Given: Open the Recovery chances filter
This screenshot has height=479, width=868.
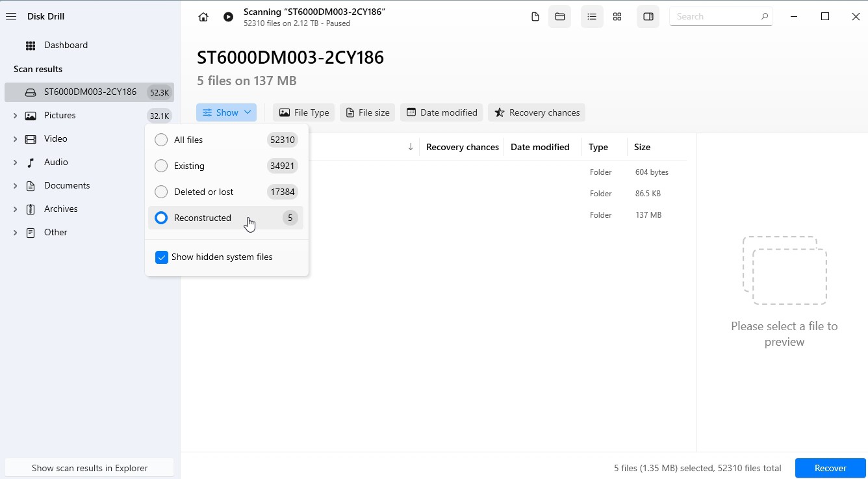Looking at the screenshot, I should tap(537, 112).
